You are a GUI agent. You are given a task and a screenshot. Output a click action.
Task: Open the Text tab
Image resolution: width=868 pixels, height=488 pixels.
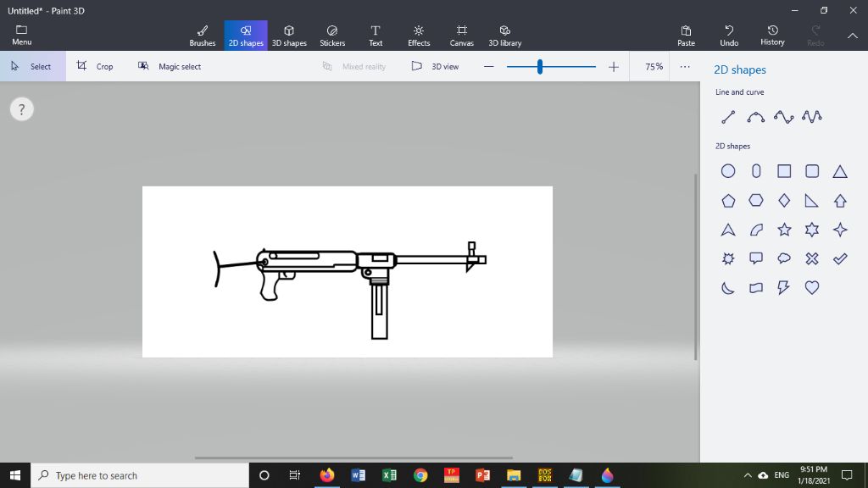click(376, 36)
